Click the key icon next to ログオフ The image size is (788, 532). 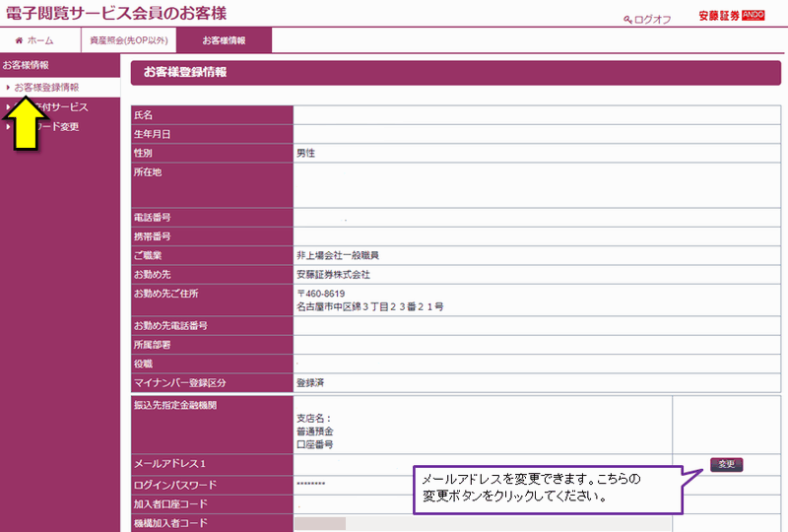coord(627,20)
